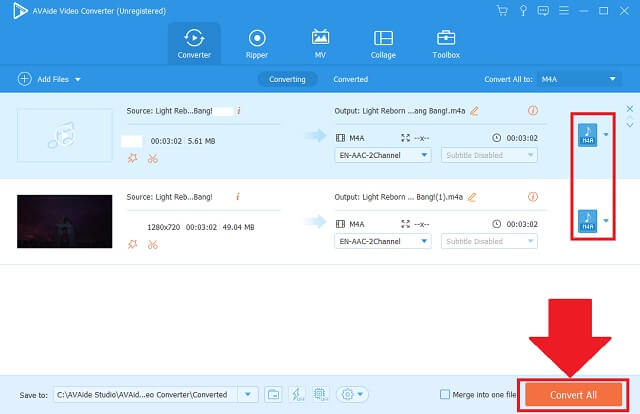This screenshot has height=414, width=640.
Task: Open the output folder icon
Action: click(273, 394)
